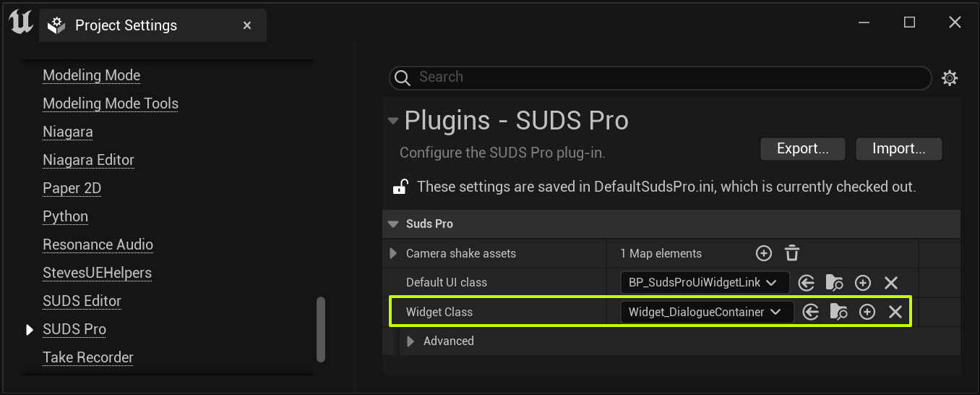Open Paper 2D settings

(72, 188)
